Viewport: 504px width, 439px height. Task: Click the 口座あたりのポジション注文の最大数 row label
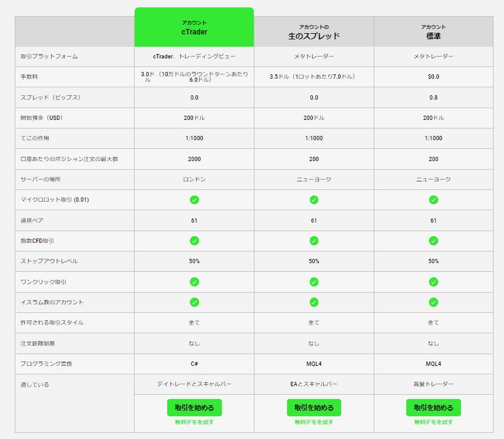69,159
